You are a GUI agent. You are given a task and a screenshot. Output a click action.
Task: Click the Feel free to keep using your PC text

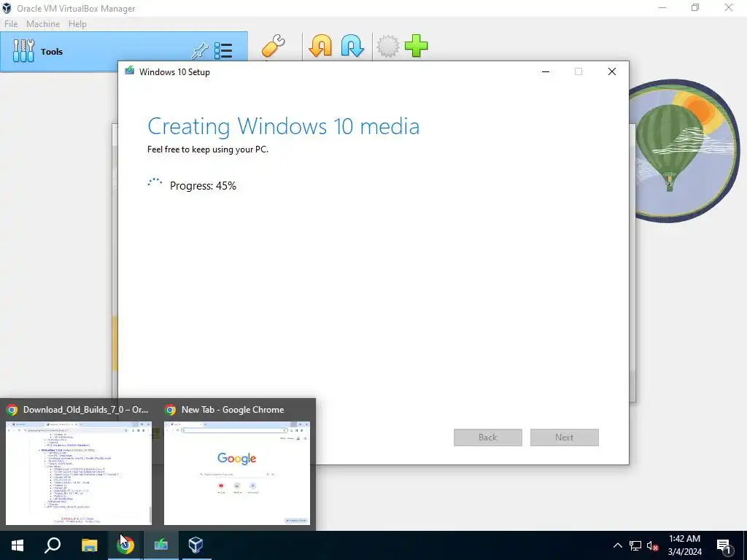tap(208, 149)
